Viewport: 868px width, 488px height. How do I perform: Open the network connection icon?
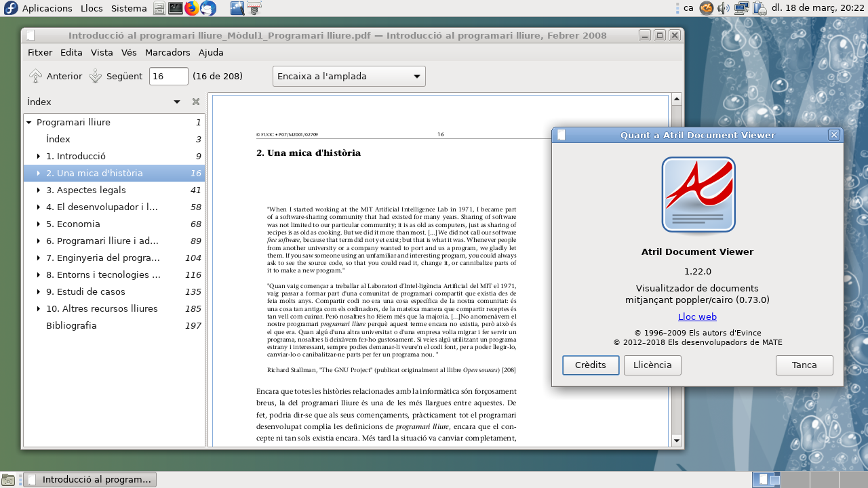[x=741, y=8]
